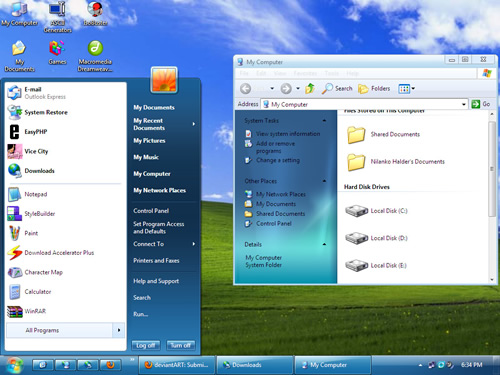Image resolution: width=500 pixels, height=375 pixels.
Task: Click Search in Explorer toolbar
Action: [x=337, y=88]
